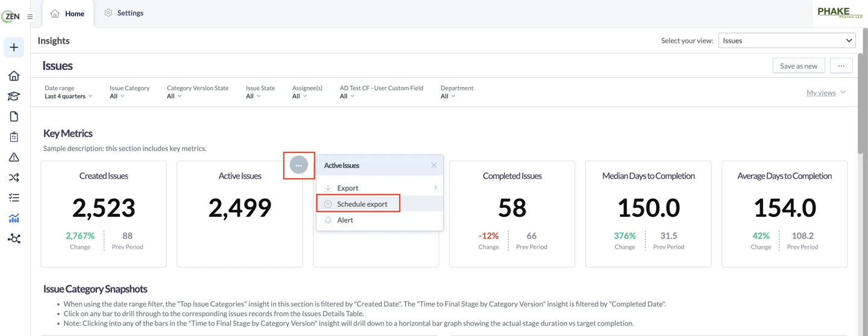Close the Active Issues popup menu
This screenshot has height=336, width=868.
[x=434, y=165]
